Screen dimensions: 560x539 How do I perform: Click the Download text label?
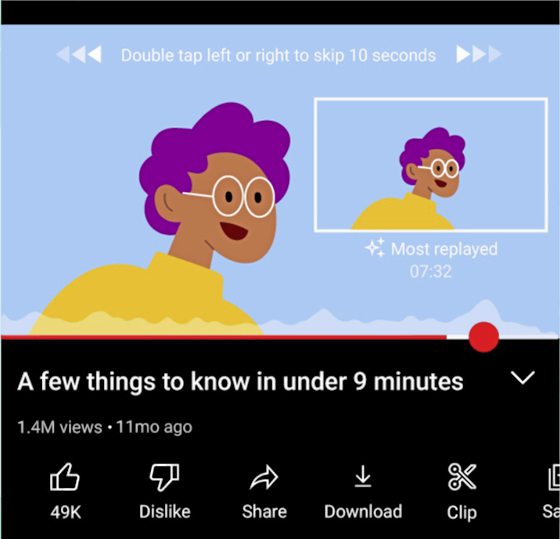(x=363, y=511)
